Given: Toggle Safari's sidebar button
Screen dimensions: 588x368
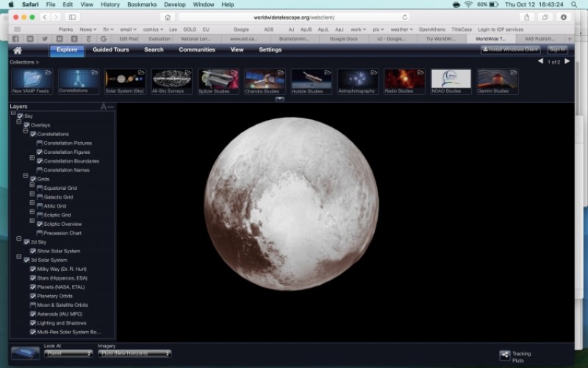Looking at the screenshot, I should pyautogui.click(x=72, y=17).
